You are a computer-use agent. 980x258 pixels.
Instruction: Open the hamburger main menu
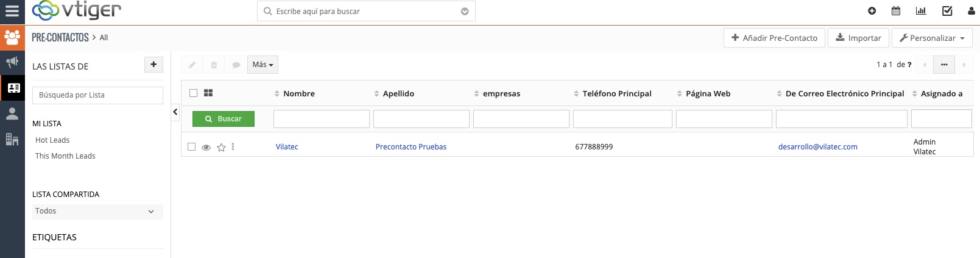12,11
